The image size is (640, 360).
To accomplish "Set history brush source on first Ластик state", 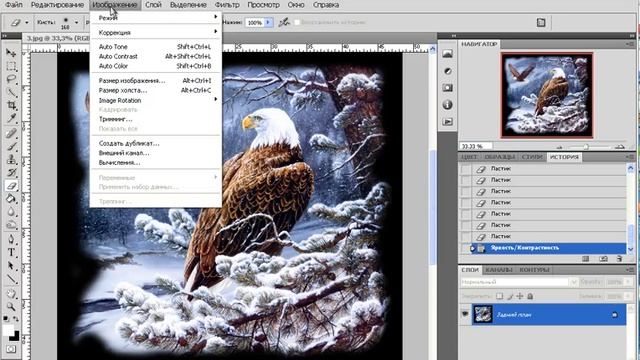I will (466, 169).
